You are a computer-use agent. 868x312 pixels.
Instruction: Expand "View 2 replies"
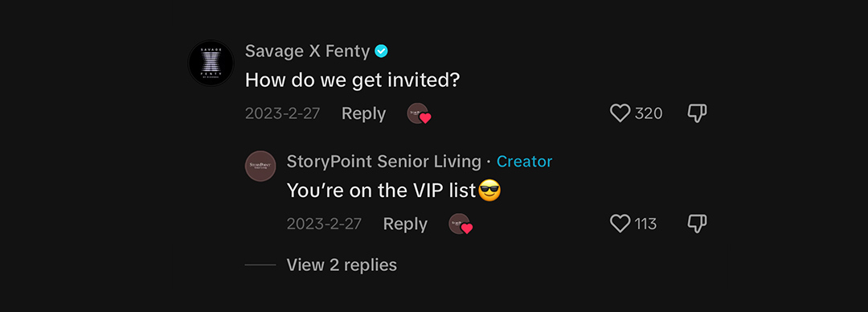[342, 265]
